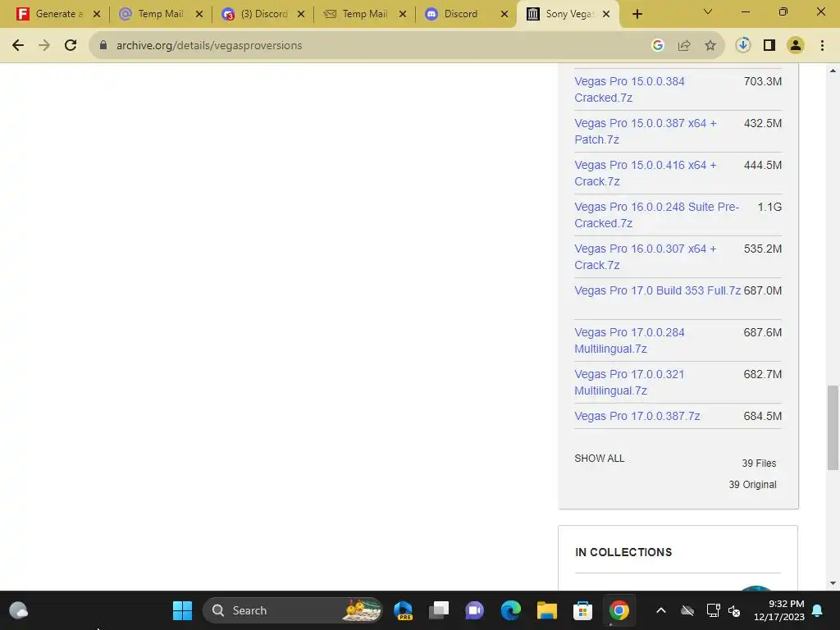Download Vegas Pro 17.0.0.387.7z

click(x=637, y=416)
